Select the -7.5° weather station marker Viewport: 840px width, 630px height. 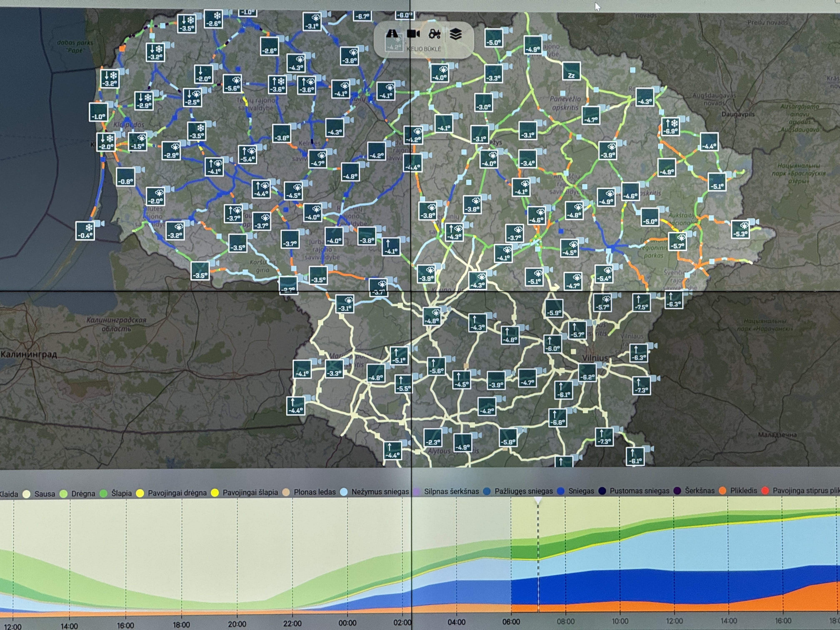(x=641, y=303)
